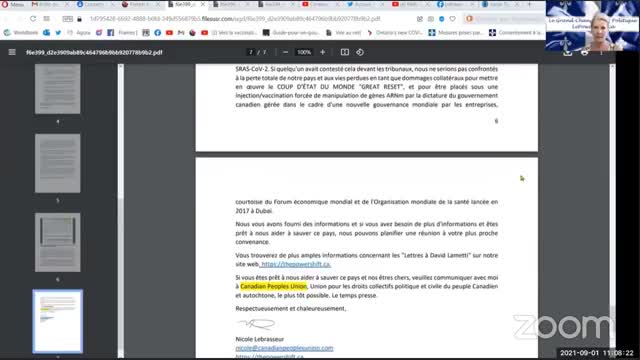640x360 pixels.
Task: Click the fit to page icon
Action: (345, 52)
